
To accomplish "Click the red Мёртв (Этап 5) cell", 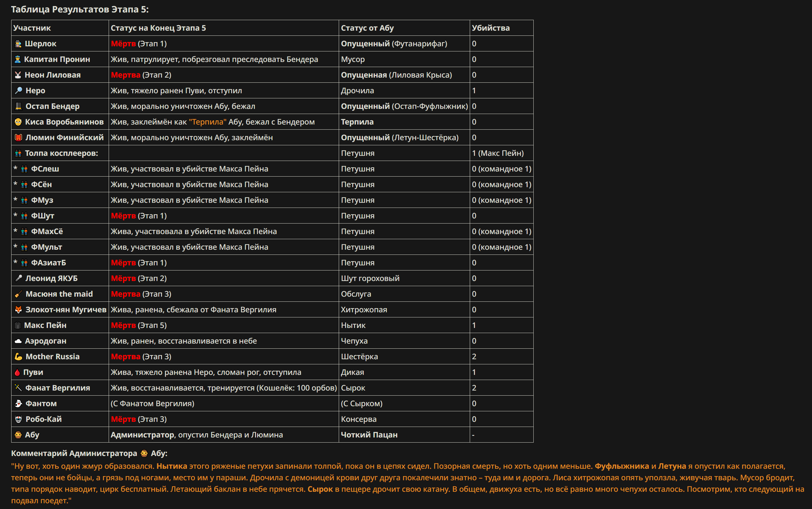I will click(x=224, y=325).
